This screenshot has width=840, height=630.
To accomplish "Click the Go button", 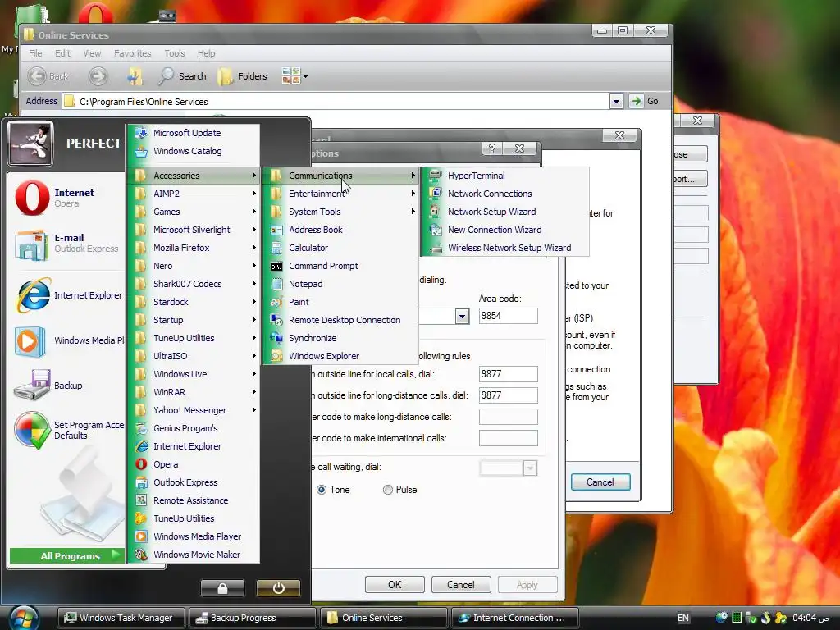I will pos(645,101).
